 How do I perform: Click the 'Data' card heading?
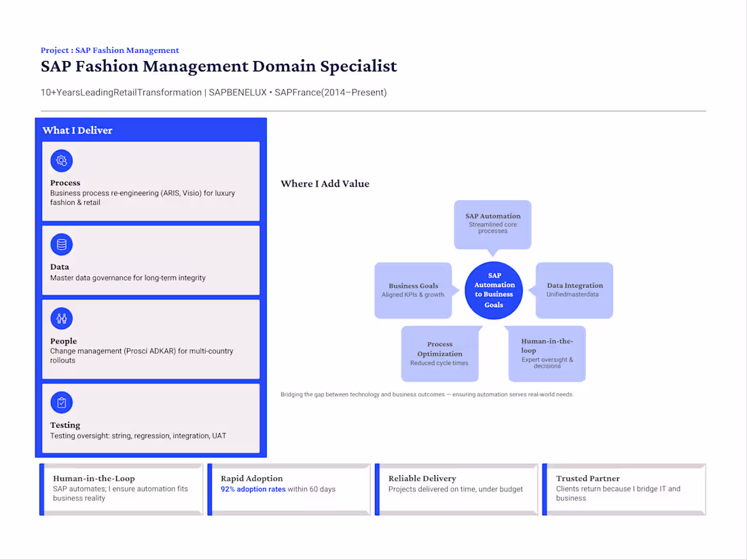pos(60,267)
